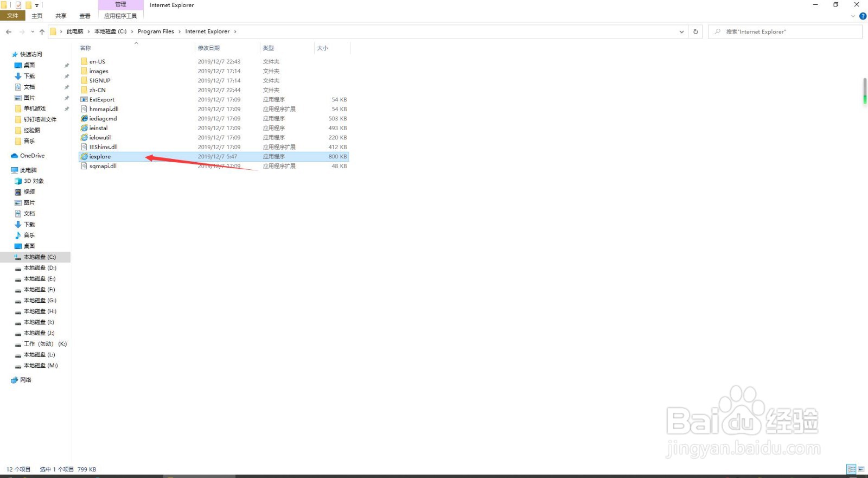Select the IEShims.dll file icon
Screen dimensions: 868x478
pyautogui.click(x=84, y=147)
